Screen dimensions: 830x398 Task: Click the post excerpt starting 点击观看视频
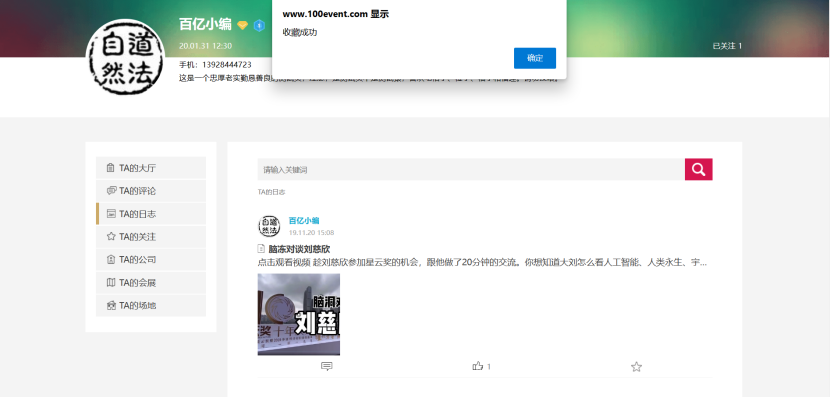click(x=482, y=262)
